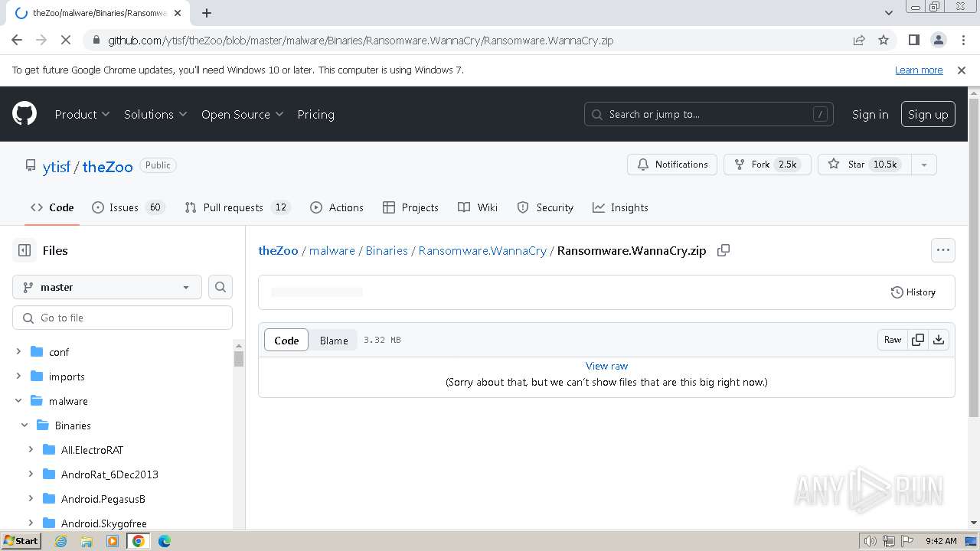Expand the Open Source menu

point(242,114)
